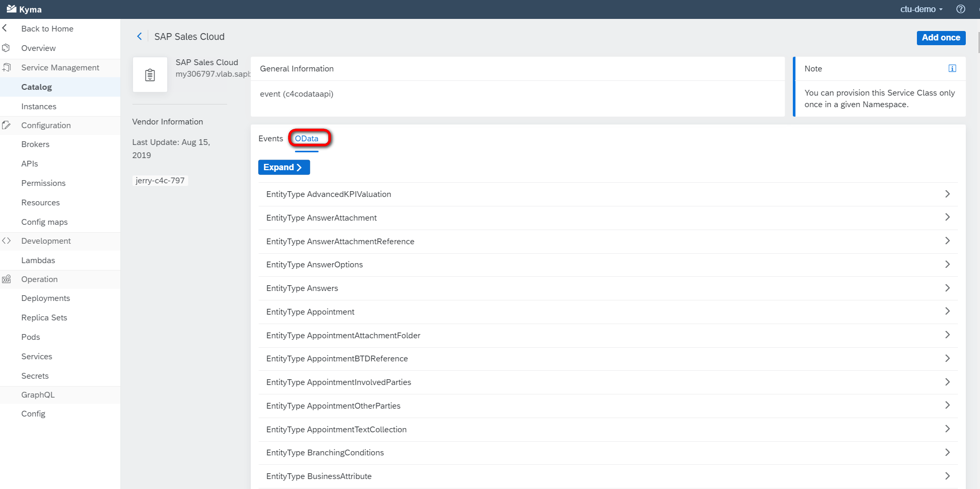Click the jerry-c4c-797 tag
The height and width of the screenshot is (489, 980).
pyautogui.click(x=160, y=180)
